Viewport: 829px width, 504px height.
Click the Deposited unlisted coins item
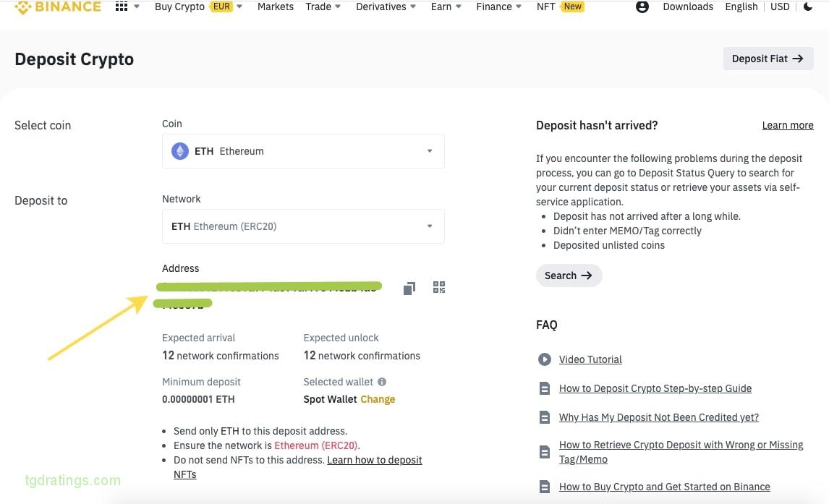point(608,245)
